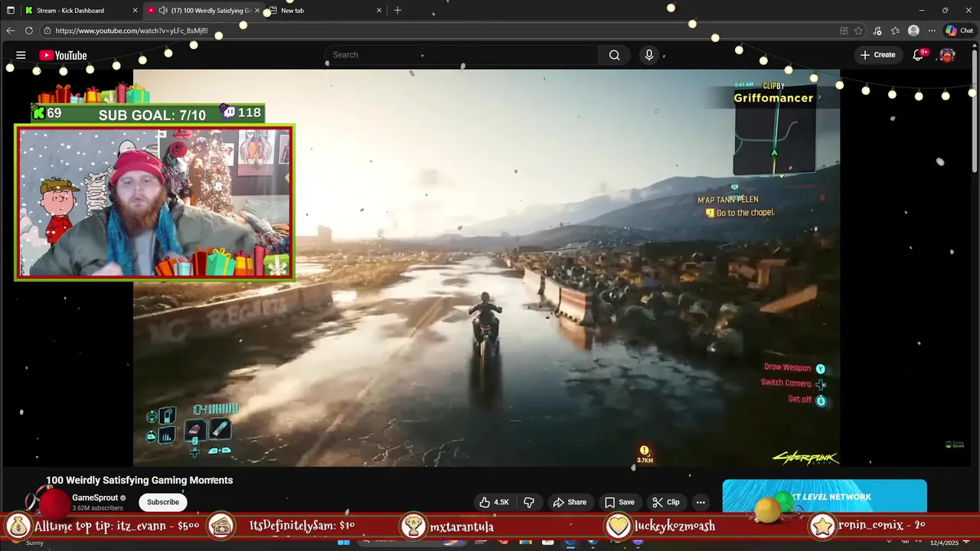
Task: Click the YouTube search magnifier button
Action: pyautogui.click(x=614, y=55)
